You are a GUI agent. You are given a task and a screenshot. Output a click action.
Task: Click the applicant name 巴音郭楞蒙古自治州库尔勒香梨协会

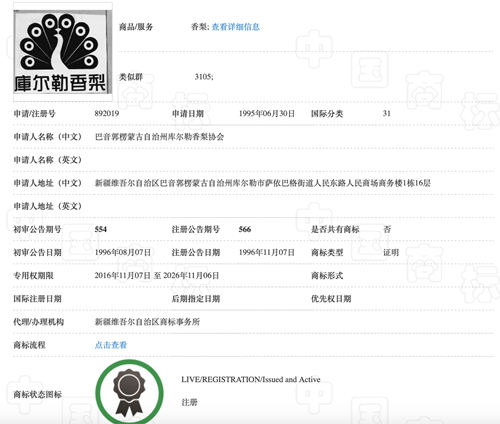coord(159,137)
